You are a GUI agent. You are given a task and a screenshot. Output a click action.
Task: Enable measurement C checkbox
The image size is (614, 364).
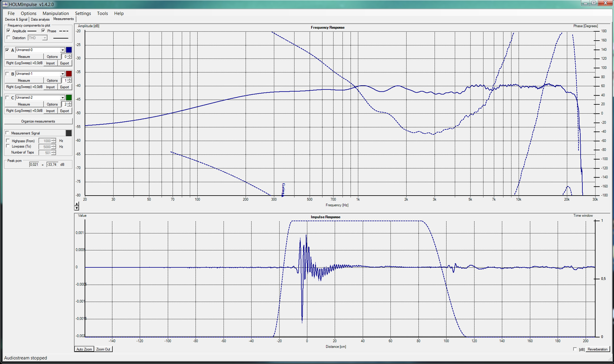pos(7,98)
